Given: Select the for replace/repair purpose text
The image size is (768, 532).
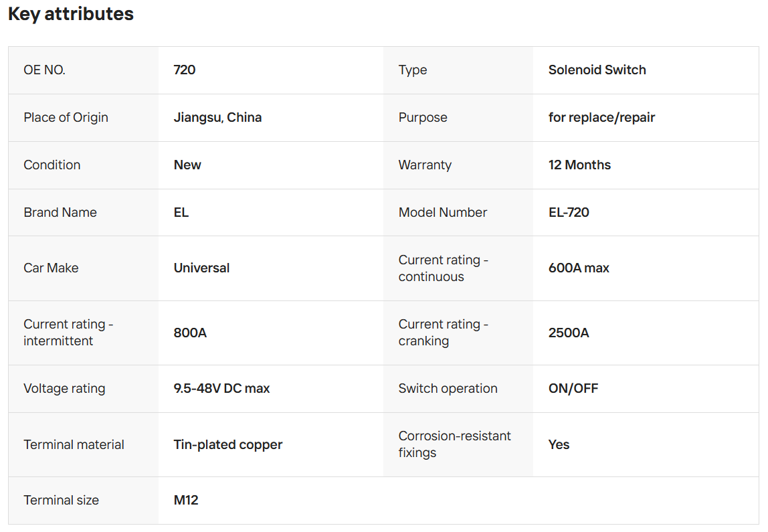Looking at the screenshot, I should pyautogui.click(x=601, y=118).
